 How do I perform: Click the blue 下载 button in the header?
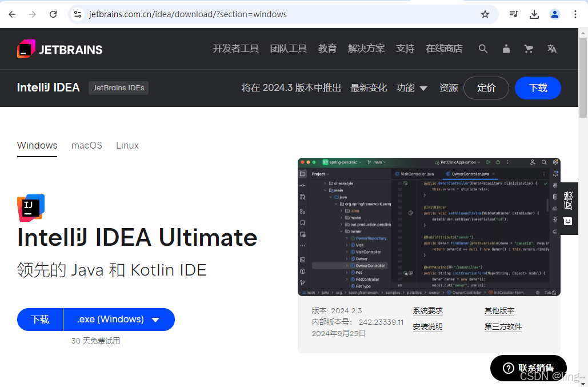(538, 88)
